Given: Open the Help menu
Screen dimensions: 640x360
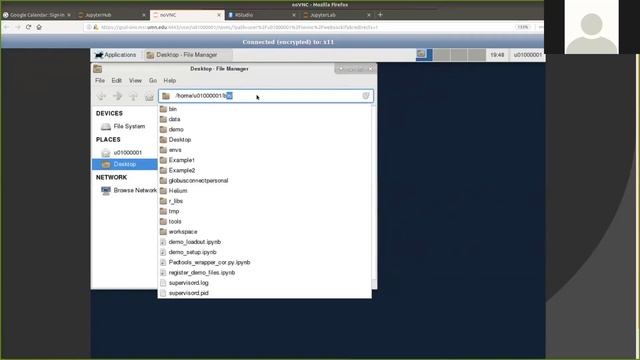Looking at the screenshot, I should 169,80.
